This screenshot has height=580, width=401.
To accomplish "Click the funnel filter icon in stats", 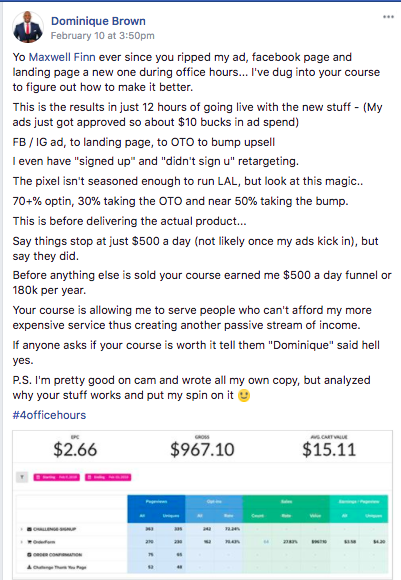I will (x=22, y=477).
